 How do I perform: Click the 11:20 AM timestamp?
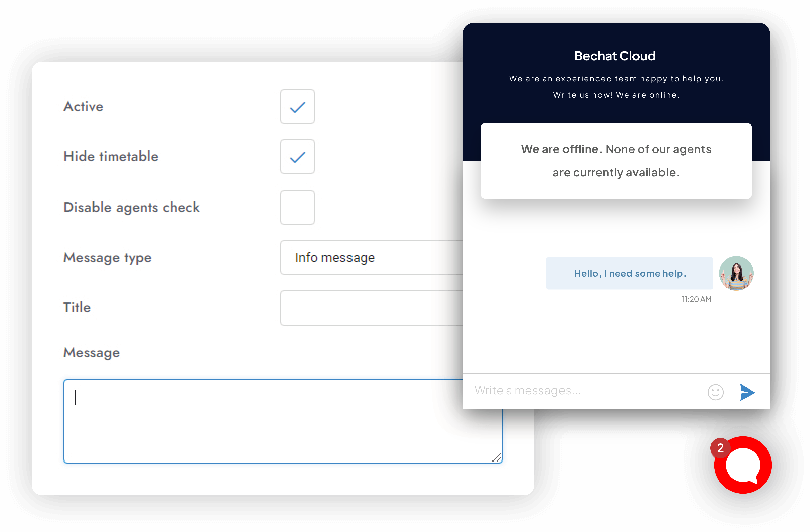(696, 299)
